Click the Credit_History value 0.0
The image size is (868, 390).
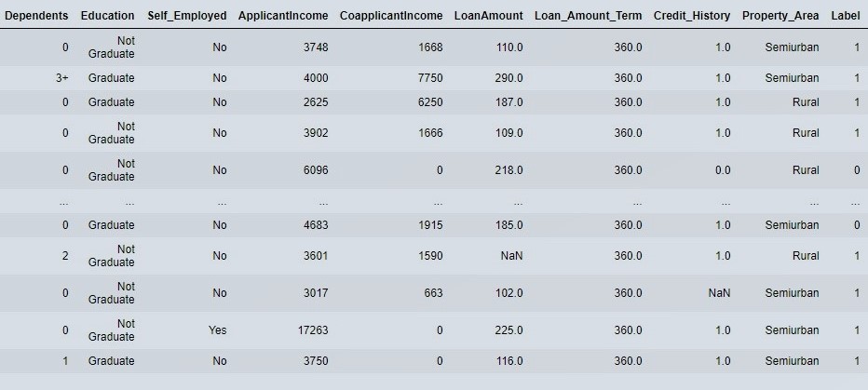click(x=723, y=169)
